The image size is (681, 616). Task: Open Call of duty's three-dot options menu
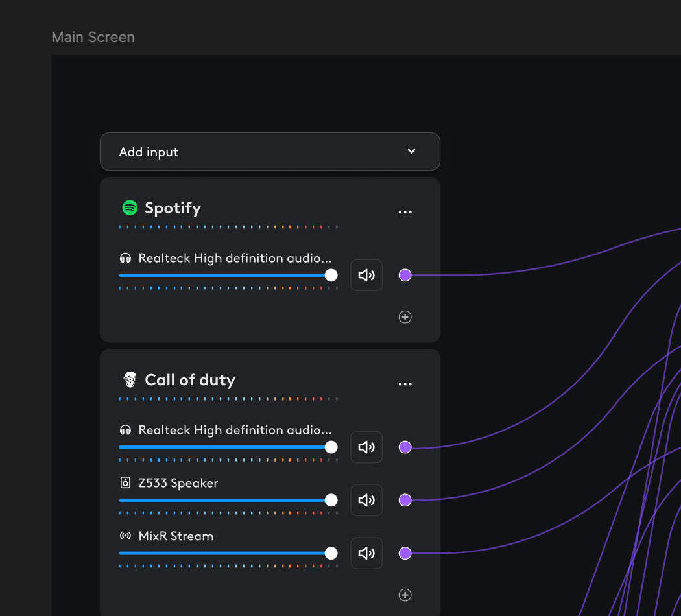click(x=405, y=384)
